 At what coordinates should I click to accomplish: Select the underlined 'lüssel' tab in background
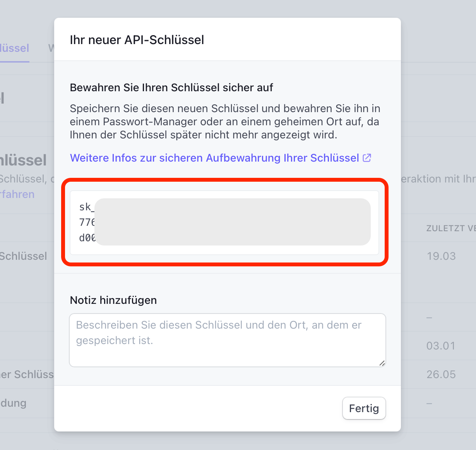click(x=14, y=48)
